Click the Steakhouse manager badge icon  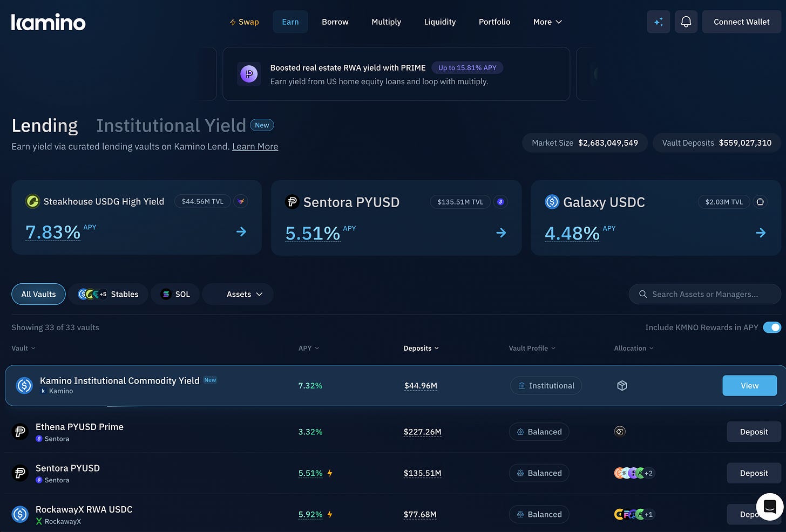coord(241,201)
